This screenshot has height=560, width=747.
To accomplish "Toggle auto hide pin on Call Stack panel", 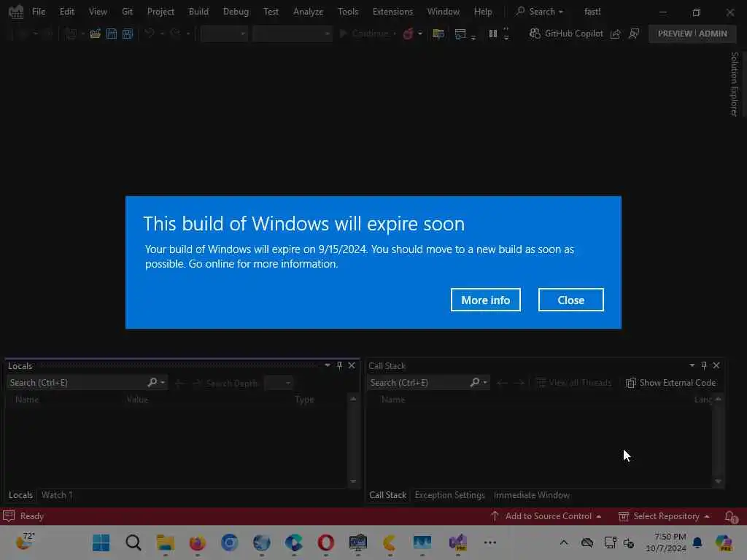I will click(x=704, y=365).
